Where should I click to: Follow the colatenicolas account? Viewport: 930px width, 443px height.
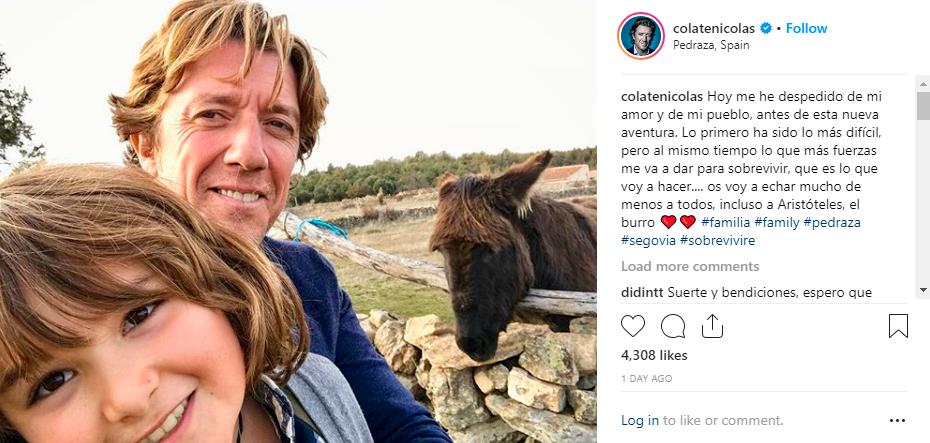click(806, 29)
